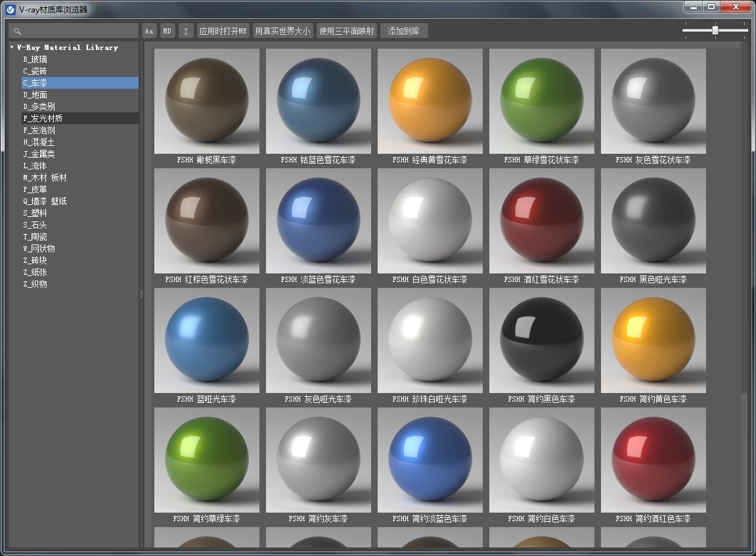Select the C_瓷砖 category
The image size is (756, 556).
(35, 71)
